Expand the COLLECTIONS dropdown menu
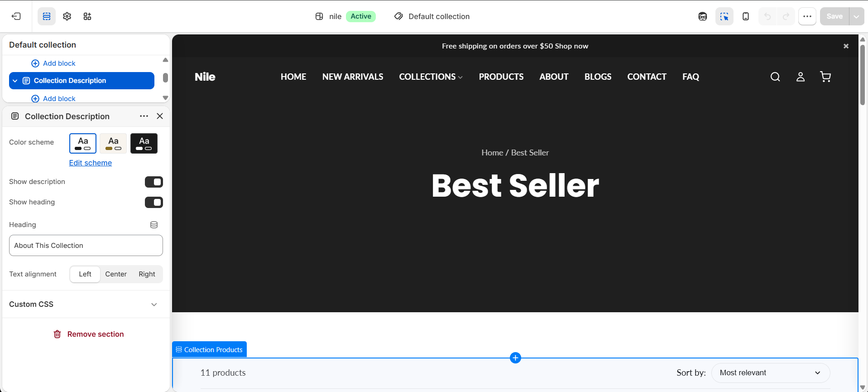This screenshot has width=868, height=392. coord(431,77)
